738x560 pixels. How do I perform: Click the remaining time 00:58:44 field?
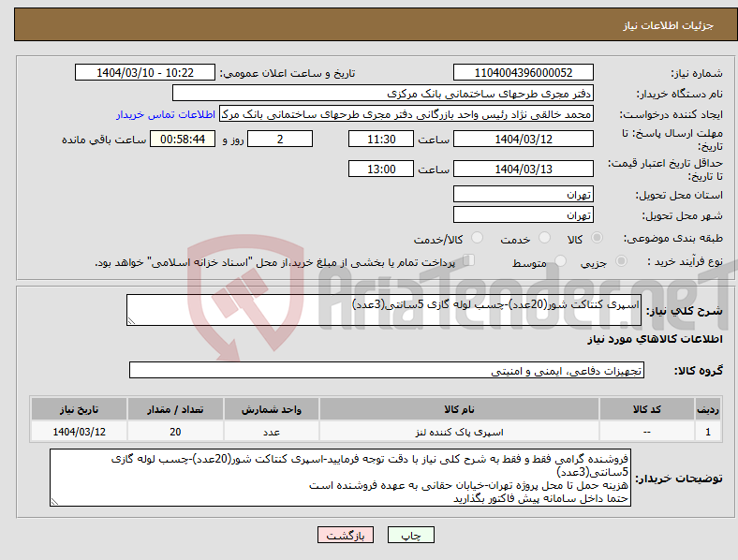point(183,139)
